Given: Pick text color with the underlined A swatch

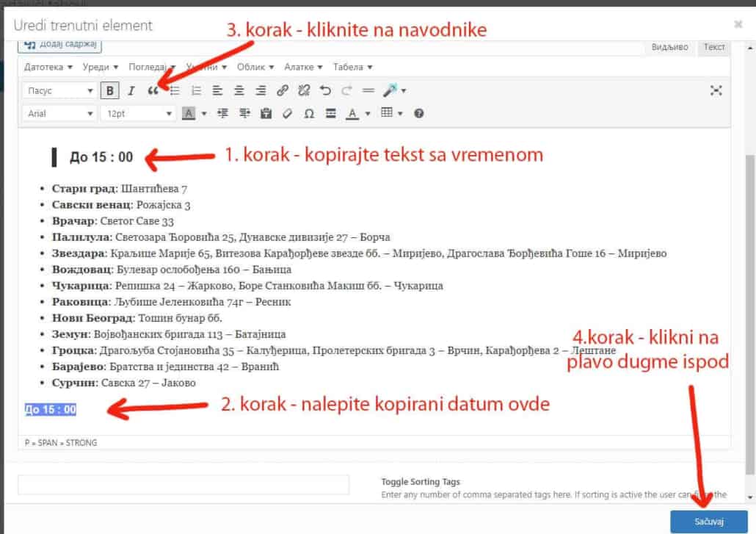Looking at the screenshot, I should tap(352, 113).
